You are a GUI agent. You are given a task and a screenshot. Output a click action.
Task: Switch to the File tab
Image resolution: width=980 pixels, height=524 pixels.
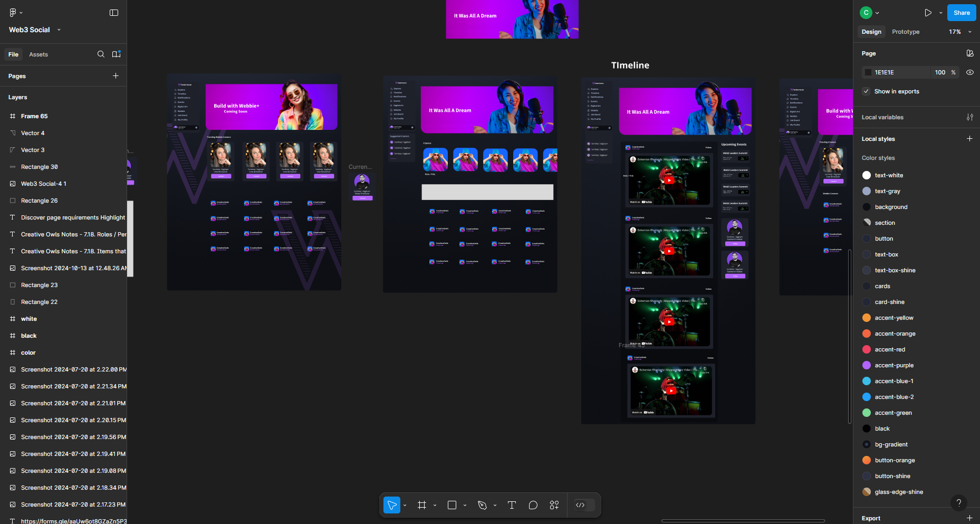point(13,54)
